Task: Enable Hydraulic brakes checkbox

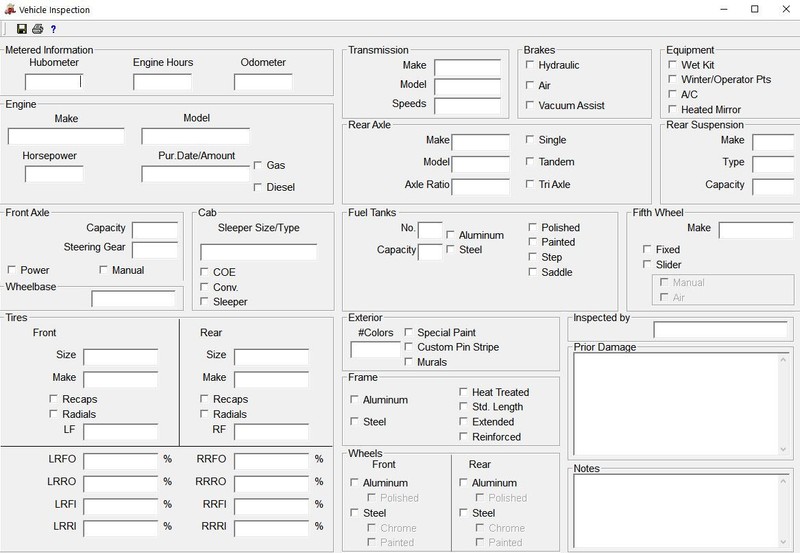Action: 530,65
